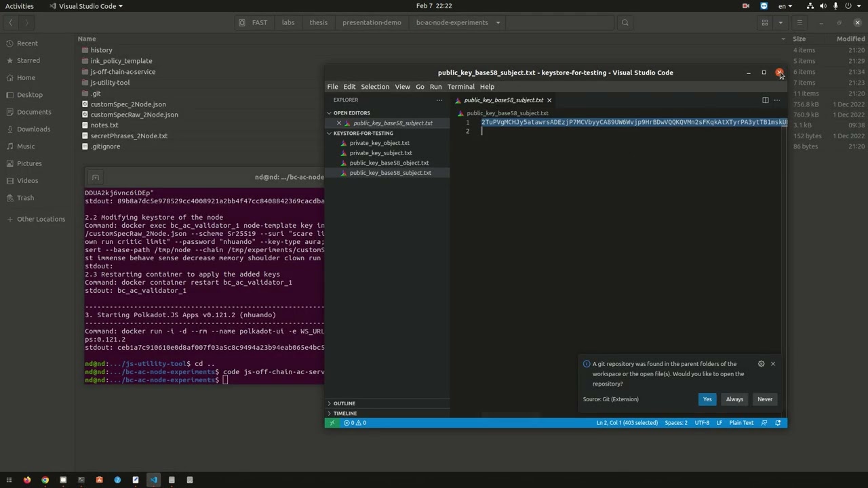Expand the Timeline section
The width and height of the screenshot is (868, 488).
[x=329, y=413]
